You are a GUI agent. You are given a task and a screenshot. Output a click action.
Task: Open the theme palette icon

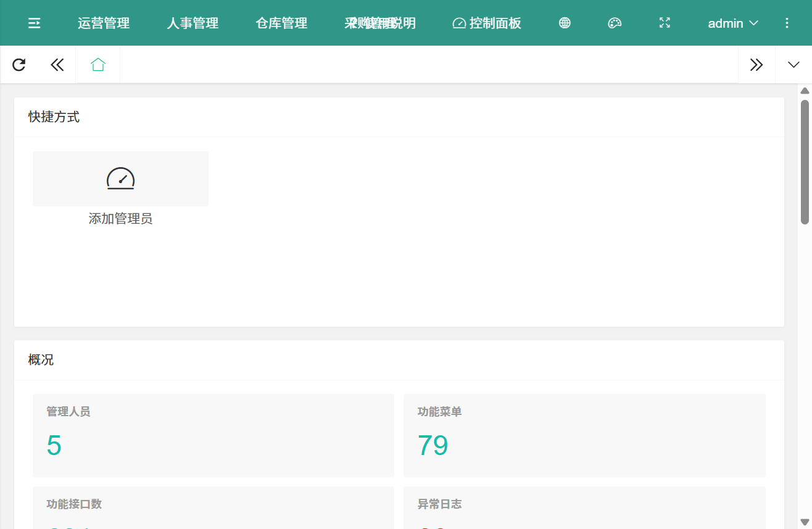(x=615, y=23)
